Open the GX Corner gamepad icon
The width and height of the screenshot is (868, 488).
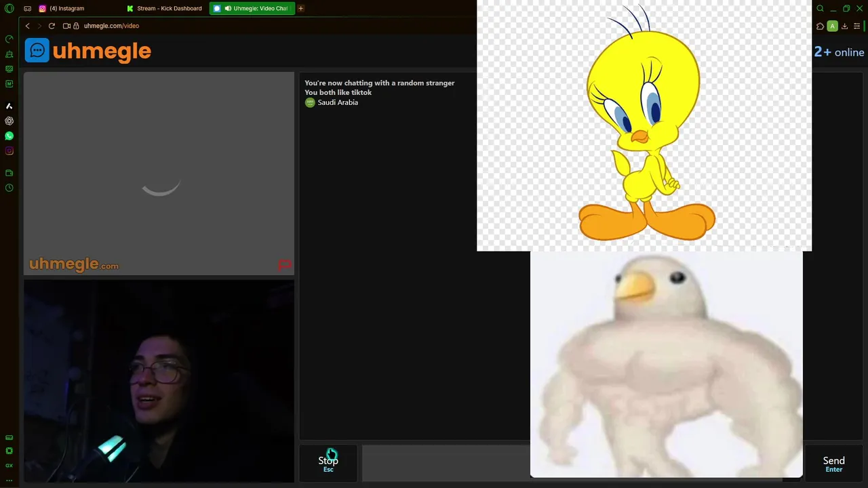point(27,8)
